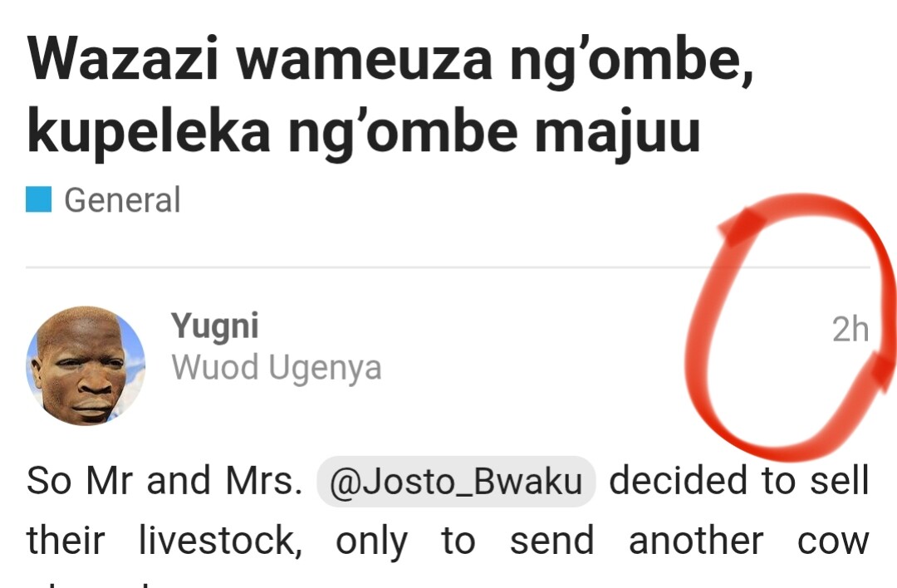897x588 pixels.
Task: Open the @Josto_Bwaku mention
Action: [x=456, y=482]
